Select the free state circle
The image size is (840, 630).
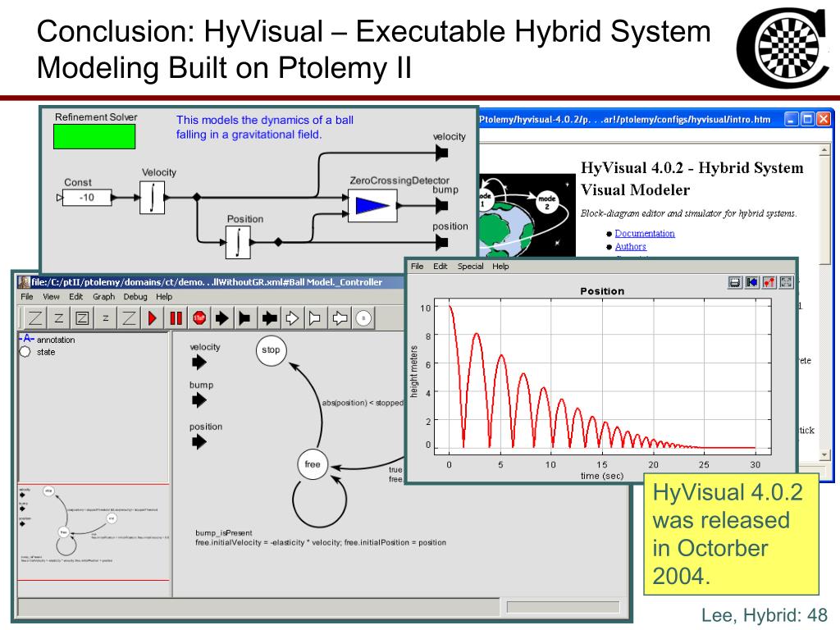313,464
